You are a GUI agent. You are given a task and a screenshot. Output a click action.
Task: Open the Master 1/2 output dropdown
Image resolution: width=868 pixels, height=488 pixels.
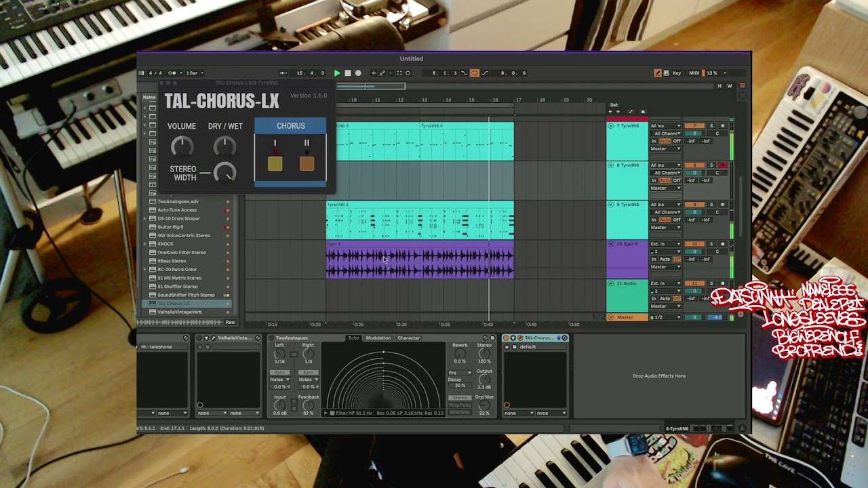(665, 317)
